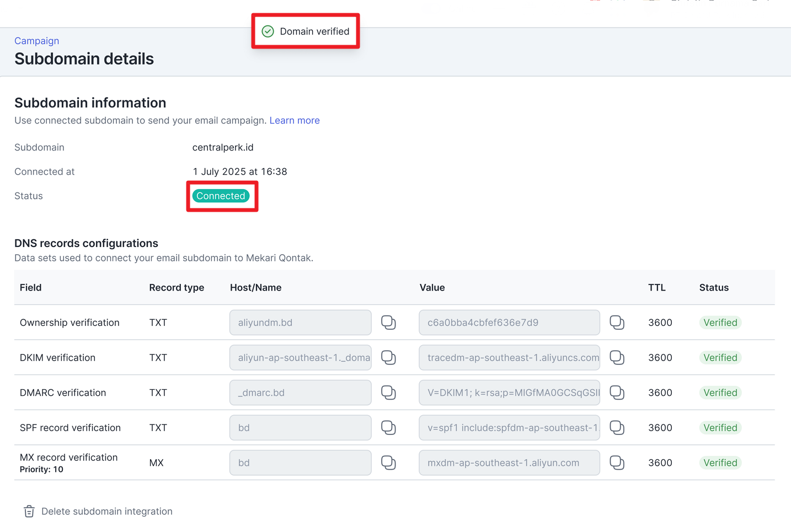Copy the MX record value

(x=617, y=463)
